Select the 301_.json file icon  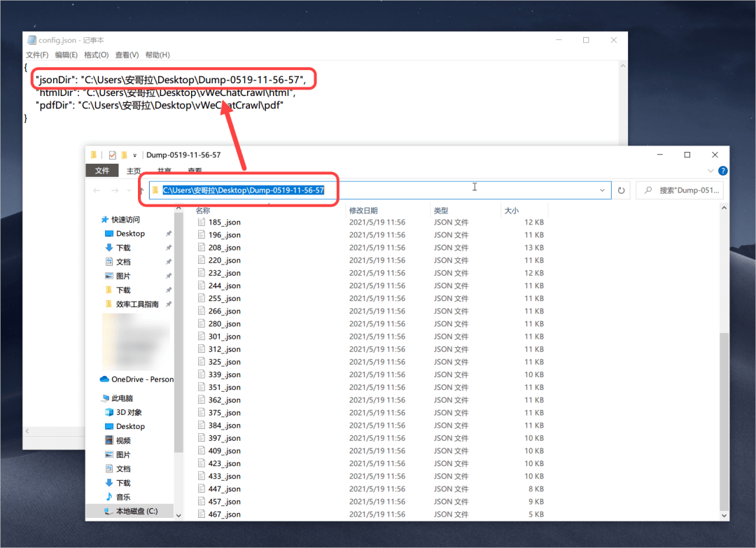(x=202, y=337)
